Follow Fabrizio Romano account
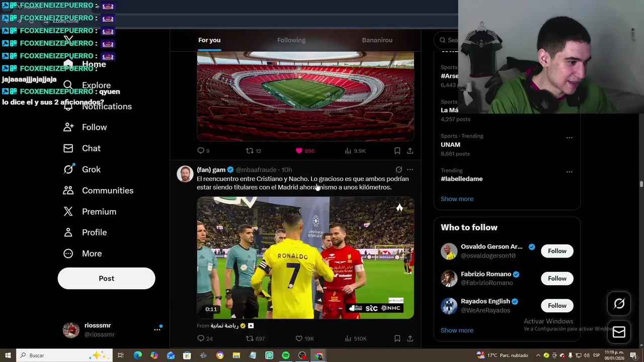This screenshot has width=644, height=362. click(557, 279)
